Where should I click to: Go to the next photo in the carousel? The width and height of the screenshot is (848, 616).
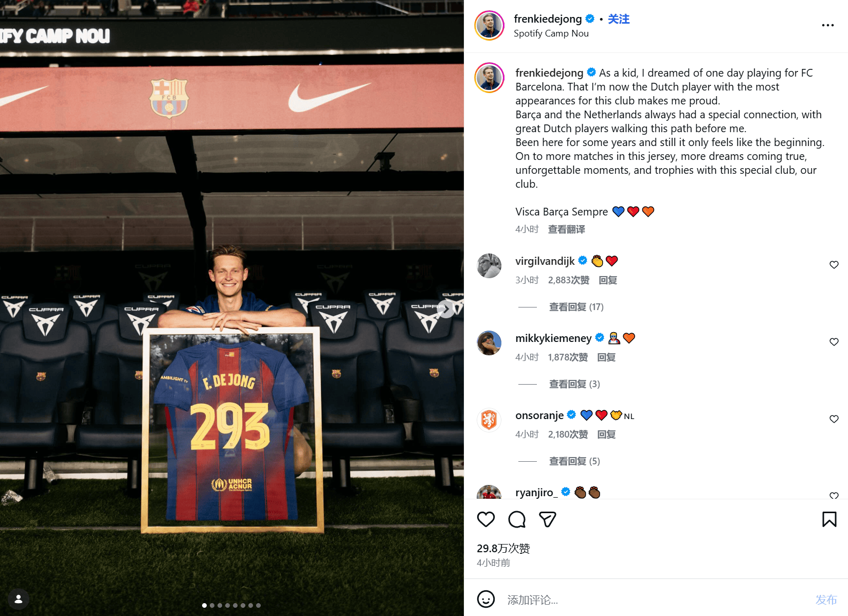pyautogui.click(x=446, y=309)
